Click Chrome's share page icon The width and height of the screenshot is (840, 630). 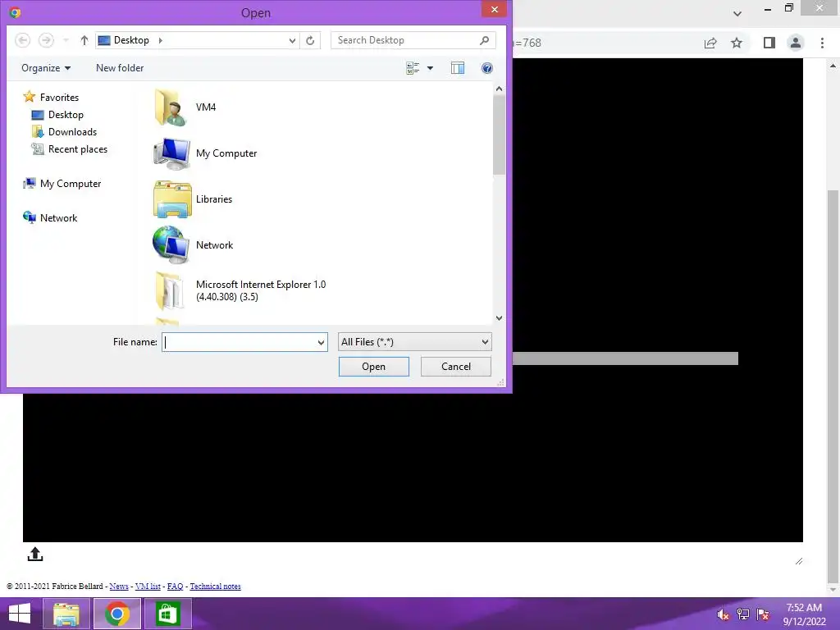coord(710,43)
